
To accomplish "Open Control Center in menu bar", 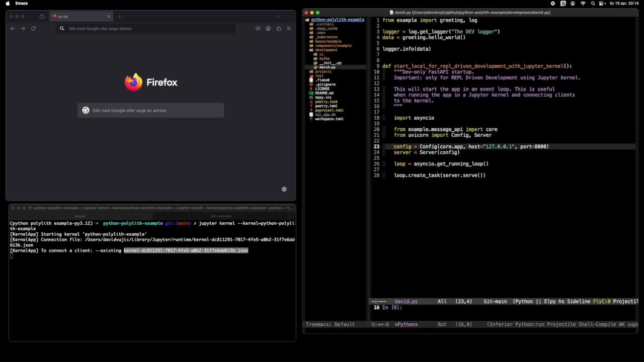I will coord(602,4).
